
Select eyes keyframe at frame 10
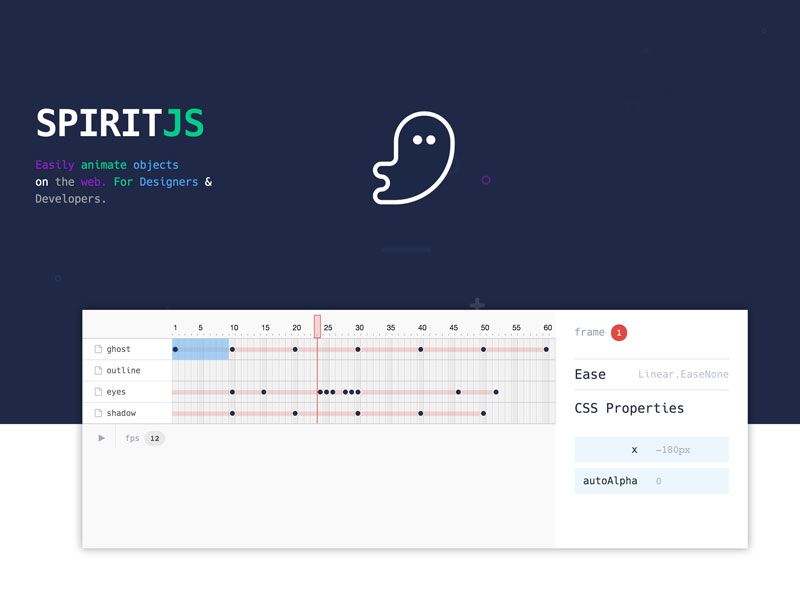point(232,392)
